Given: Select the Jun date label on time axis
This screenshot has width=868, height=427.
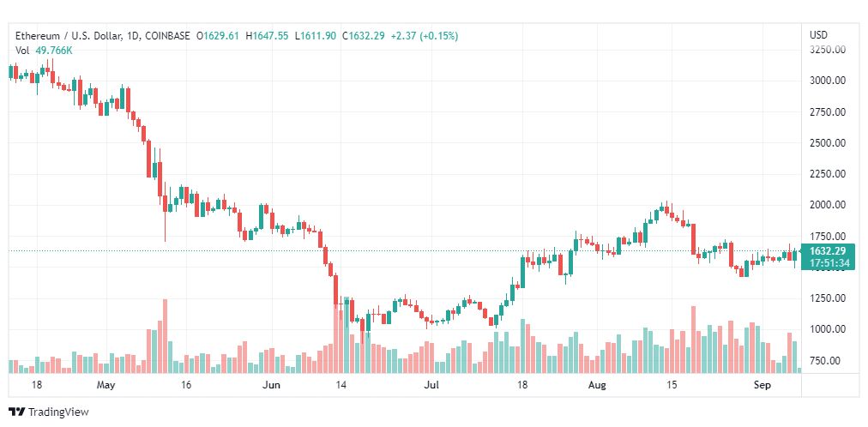Looking at the screenshot, I should (x=271, y=385).
